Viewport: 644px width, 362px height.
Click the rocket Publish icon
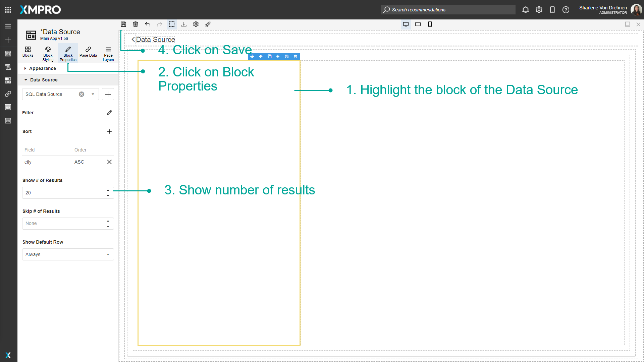tap(208, 24)
